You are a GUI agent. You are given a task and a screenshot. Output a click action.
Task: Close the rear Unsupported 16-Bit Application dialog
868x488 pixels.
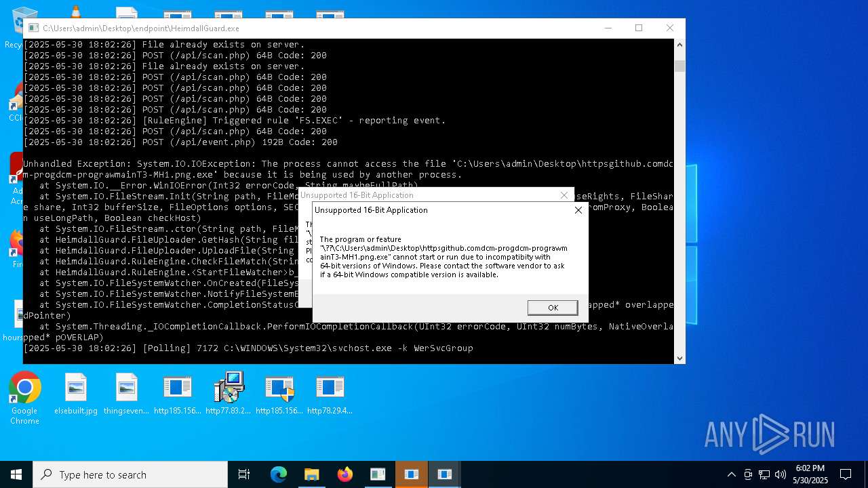pyautogui.click(x=564, y=195)
